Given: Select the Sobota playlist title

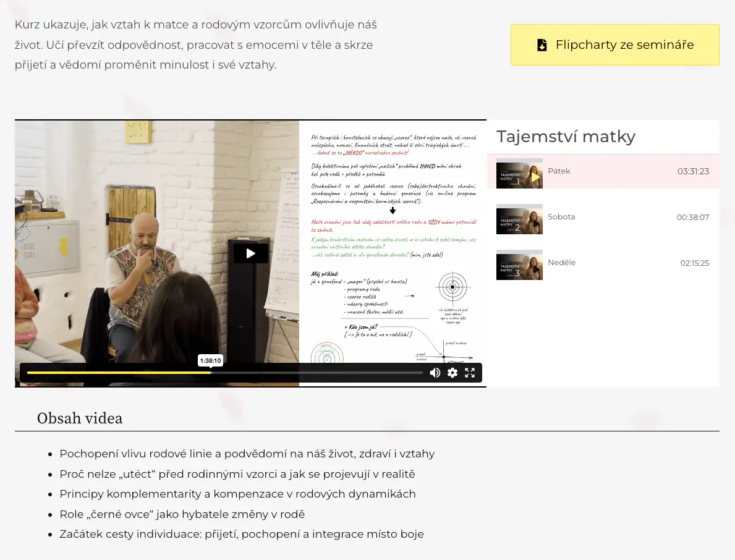Looking at the screenshot, I should [561, 217].
